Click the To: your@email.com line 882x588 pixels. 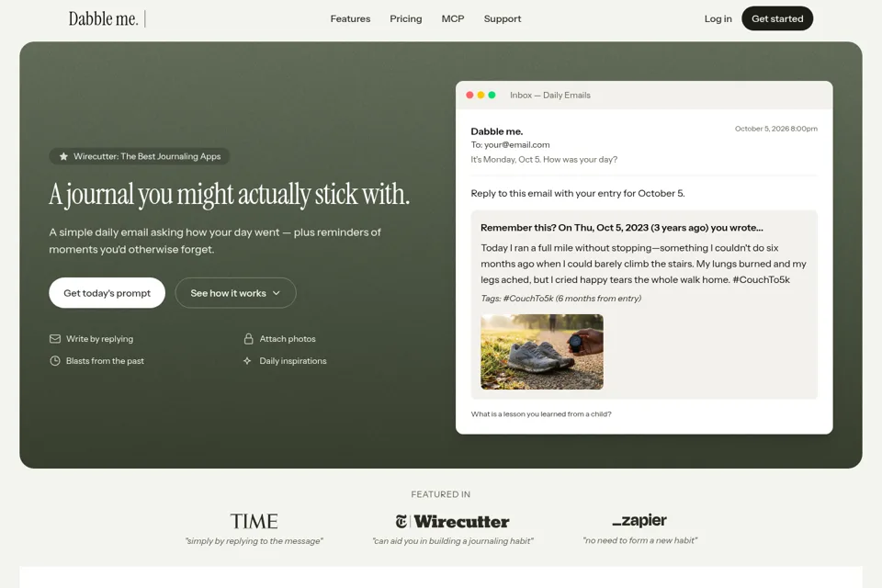click(510, 144)
